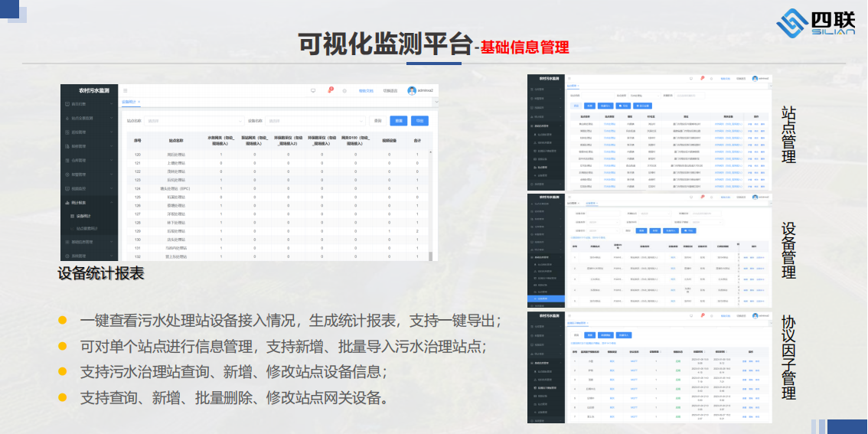
Task: Click 显示设置 button in 站点管理 window
Action: [x=643, y=106]
